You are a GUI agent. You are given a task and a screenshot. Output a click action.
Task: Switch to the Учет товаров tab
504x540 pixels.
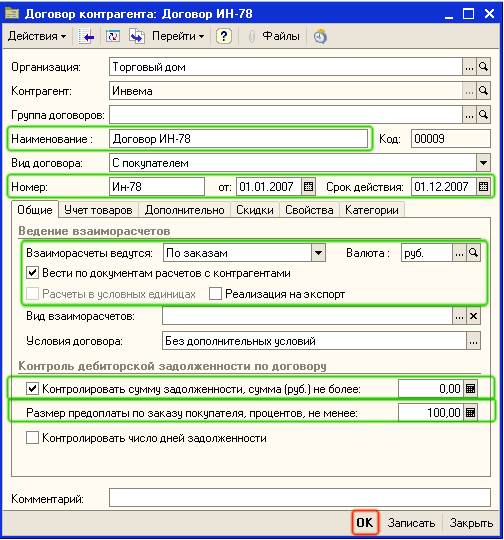pyautogui.click(x=98, y=210)
